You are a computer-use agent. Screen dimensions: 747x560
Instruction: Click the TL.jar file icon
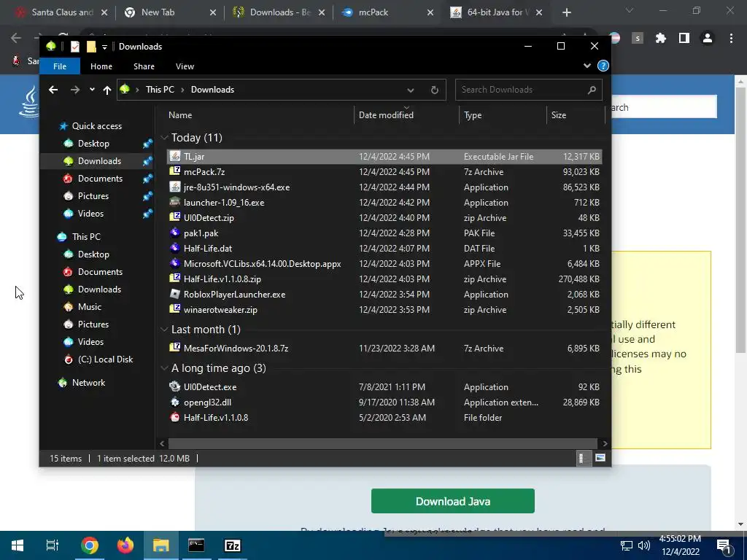tap(175, 156)
